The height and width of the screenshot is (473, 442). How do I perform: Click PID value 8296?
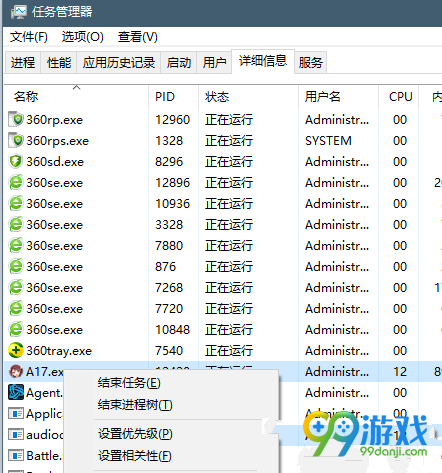[169, 162]
